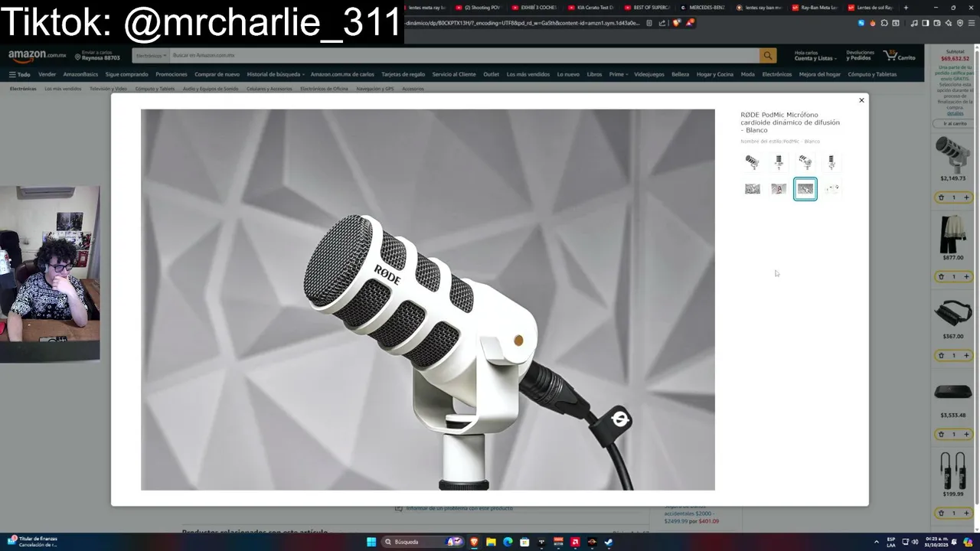Open Servicio al Cliente link
Screen dimensions: 980x551
[454, 74]
